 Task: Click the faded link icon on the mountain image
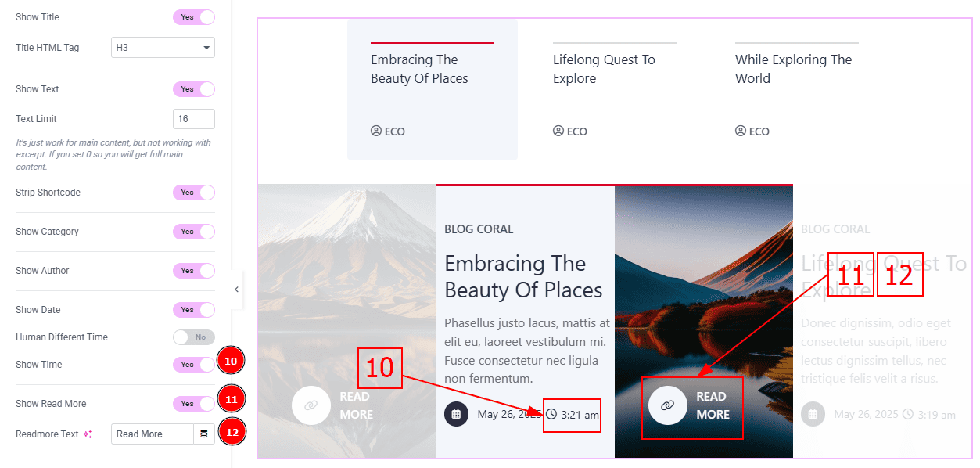311,405
